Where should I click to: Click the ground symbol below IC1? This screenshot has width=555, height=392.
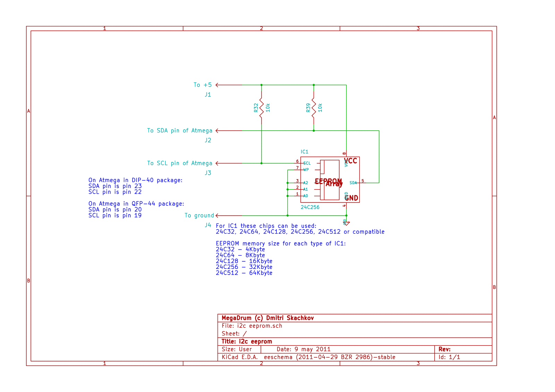(347, 223)
